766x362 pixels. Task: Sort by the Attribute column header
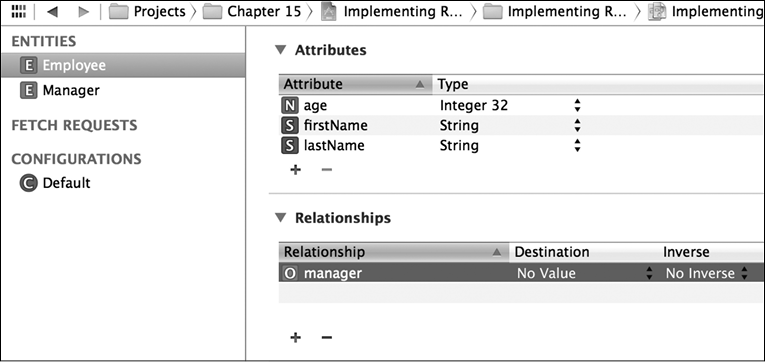(355, 85)
